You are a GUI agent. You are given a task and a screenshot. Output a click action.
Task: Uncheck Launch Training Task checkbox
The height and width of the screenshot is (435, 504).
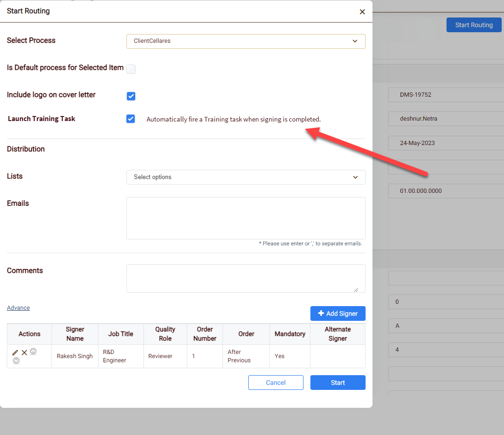[x=131, y=119]
